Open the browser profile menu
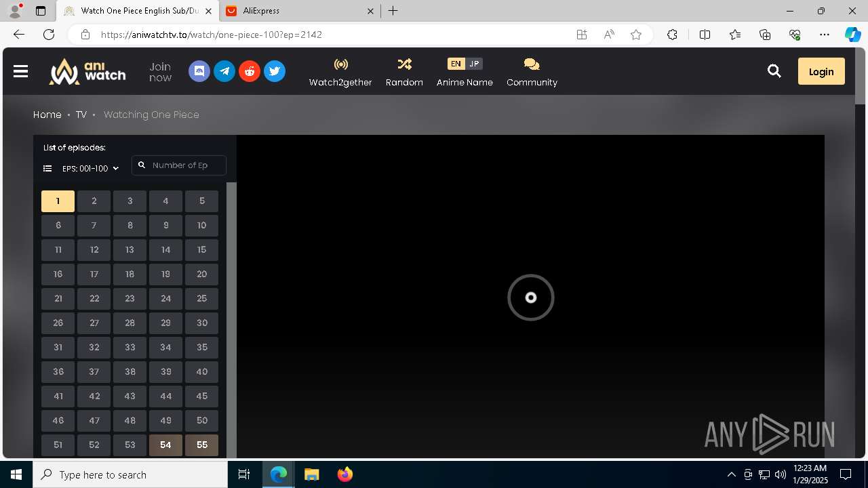The width and height of the screenshot is (868, 488). pos(15,11)
